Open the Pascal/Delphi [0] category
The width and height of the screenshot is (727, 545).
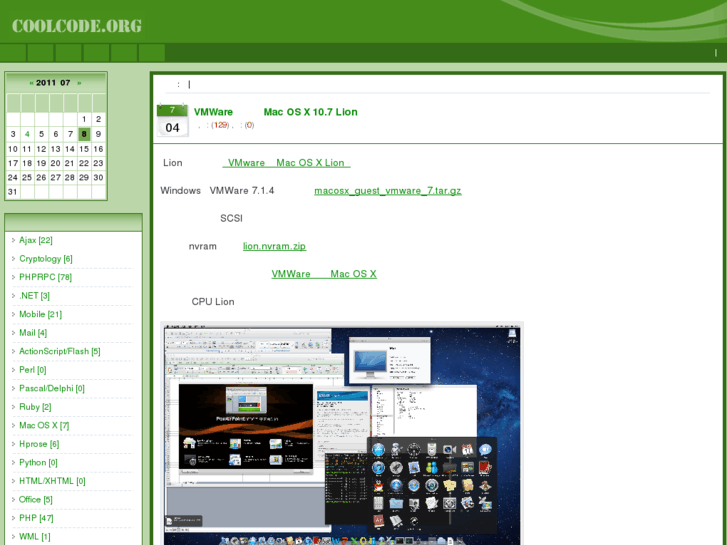click(52, 389)
